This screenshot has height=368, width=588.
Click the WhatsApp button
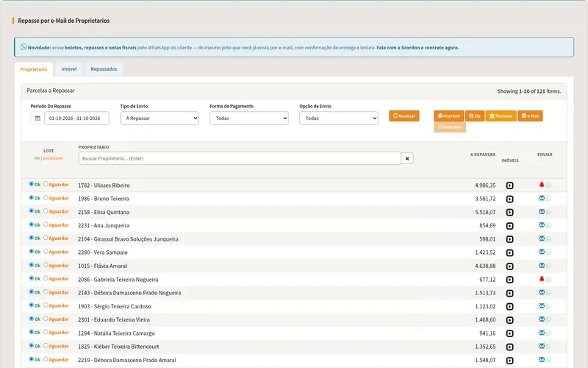[x=450, y=127]
